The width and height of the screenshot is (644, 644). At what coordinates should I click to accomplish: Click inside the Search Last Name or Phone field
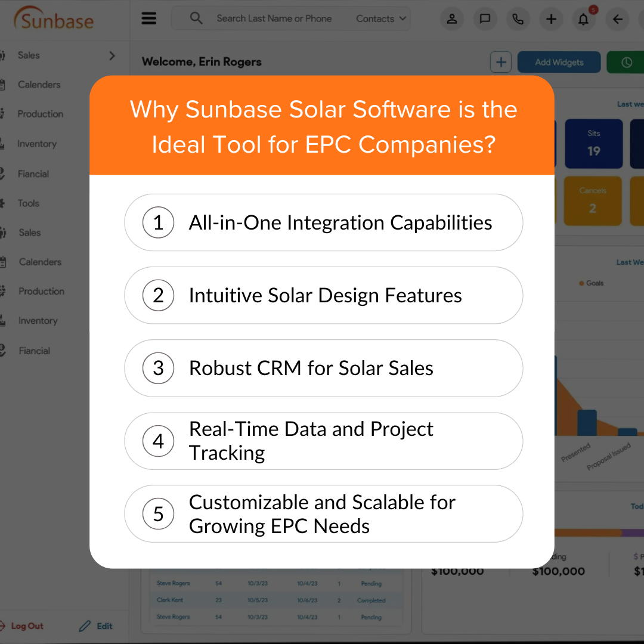[x=274, y=18]
